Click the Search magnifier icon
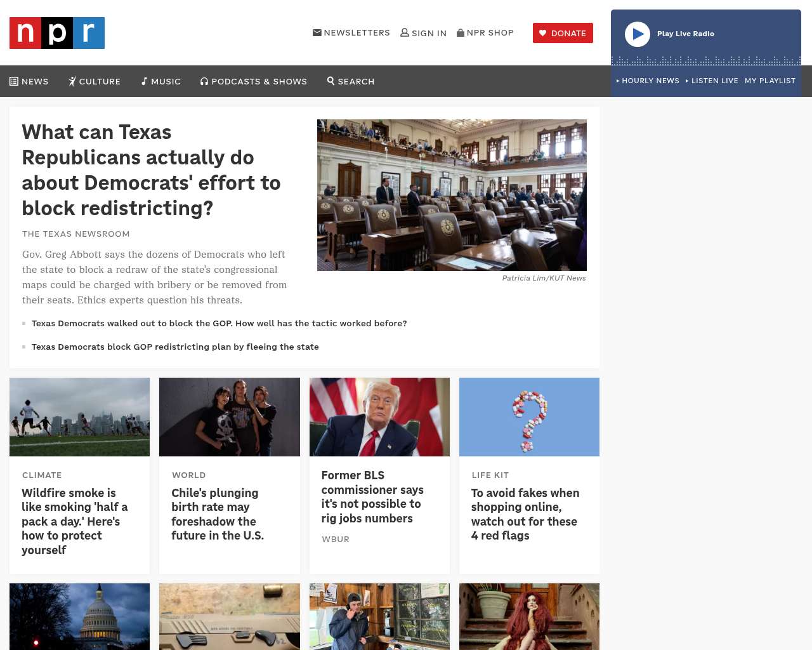The height and width of the screenshot is (650, 812). pos(331,81)
